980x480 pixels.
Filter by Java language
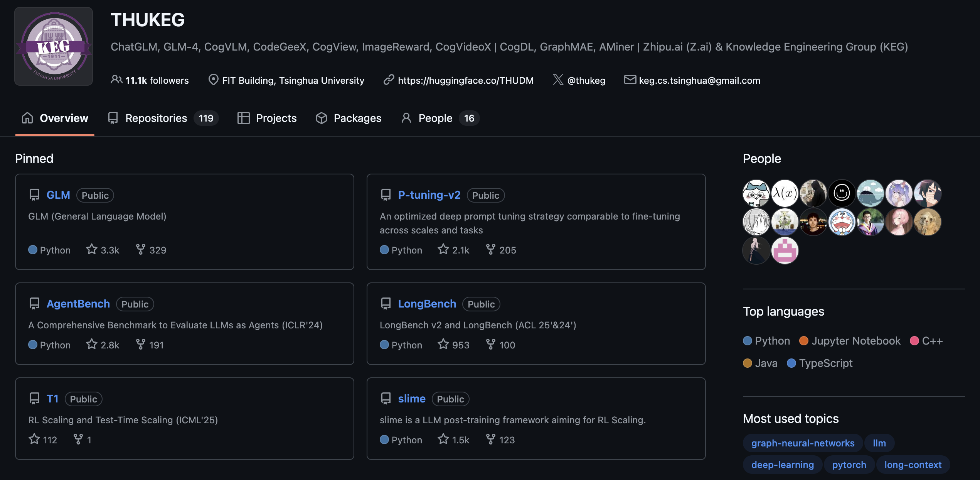pos(760,363)
